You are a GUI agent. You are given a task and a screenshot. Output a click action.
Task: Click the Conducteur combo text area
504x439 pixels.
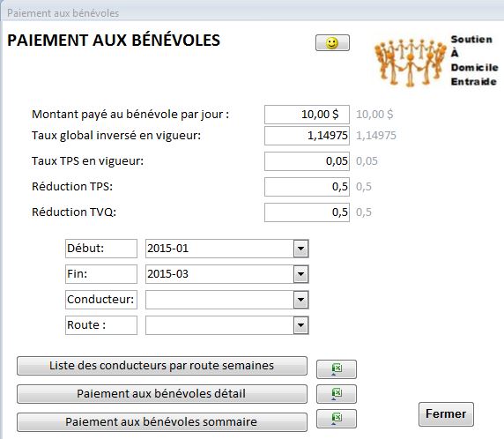219,300
